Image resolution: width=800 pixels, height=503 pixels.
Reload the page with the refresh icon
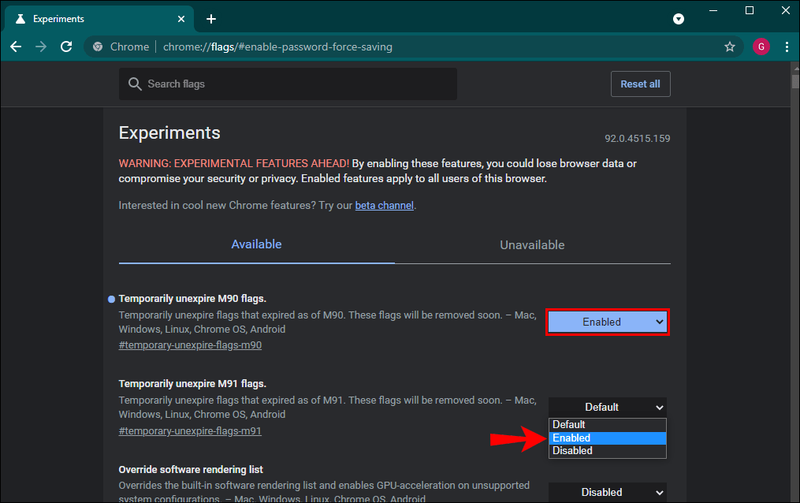pyautogui.click(x=66, y=47)
